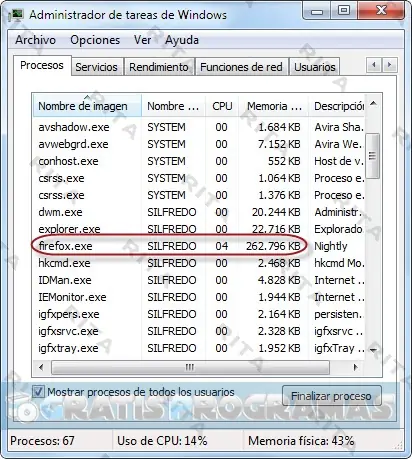Sort by Memoria column header
The height and width of the screenshot is (459, 412).
pos(274,106)
